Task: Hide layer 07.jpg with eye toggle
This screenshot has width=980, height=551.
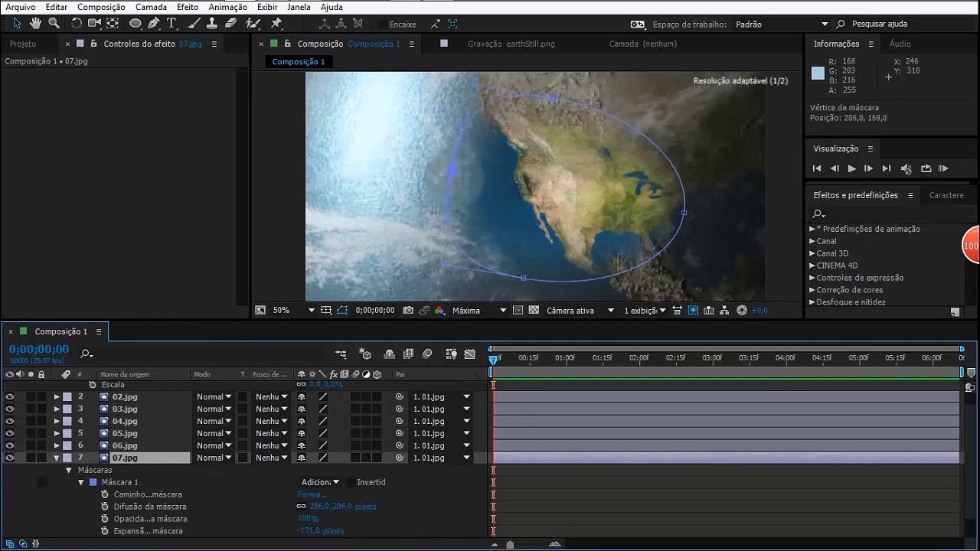Action: tap(9, 458)
